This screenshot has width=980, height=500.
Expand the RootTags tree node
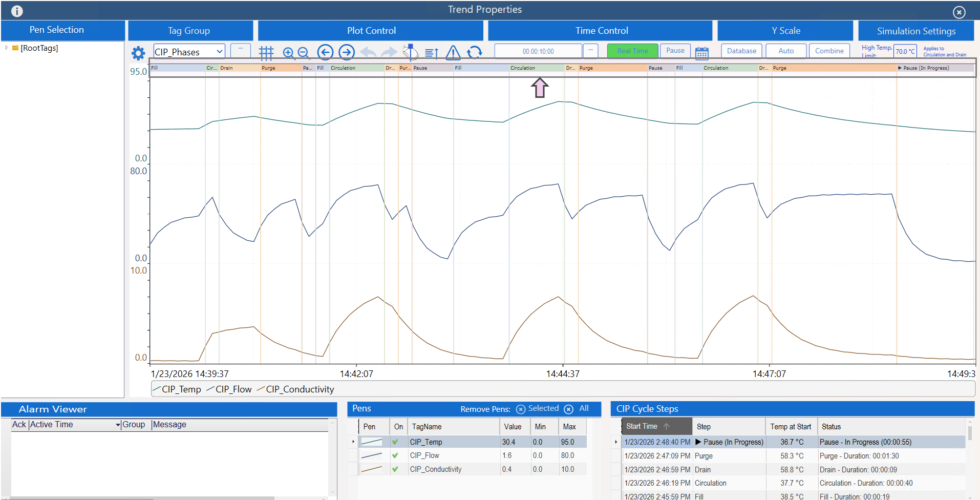[x=6, y=48]
